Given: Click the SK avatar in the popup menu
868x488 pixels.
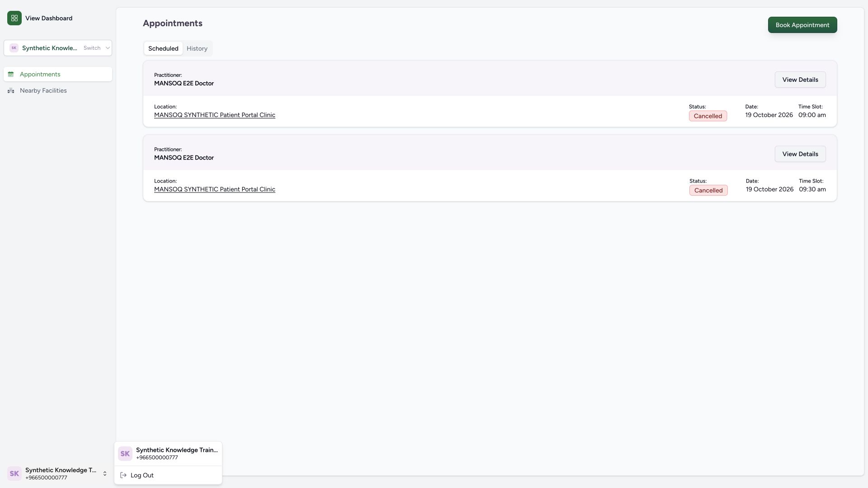Looking at the screenshot, I should 125,454.
